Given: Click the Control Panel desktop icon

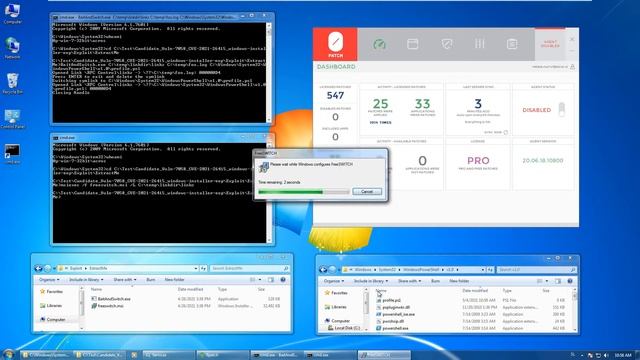Looking at the screenshot, I should [12, 118].
